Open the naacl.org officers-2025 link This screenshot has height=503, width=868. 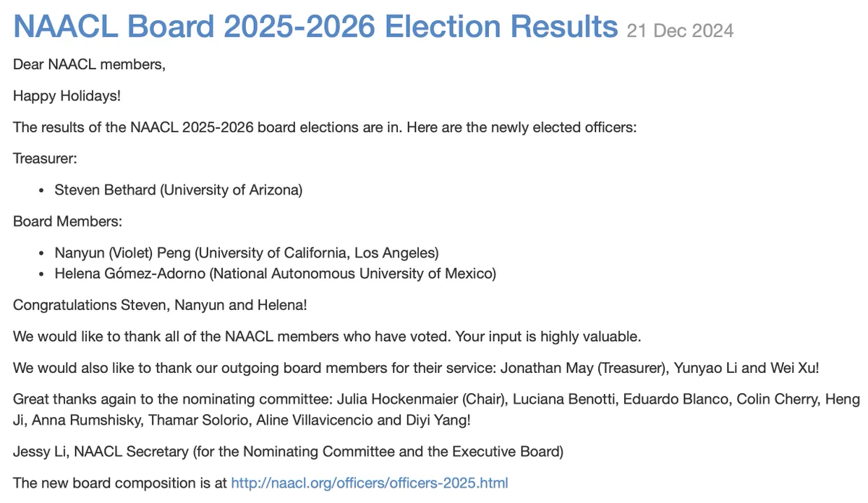tap(370, 483)
